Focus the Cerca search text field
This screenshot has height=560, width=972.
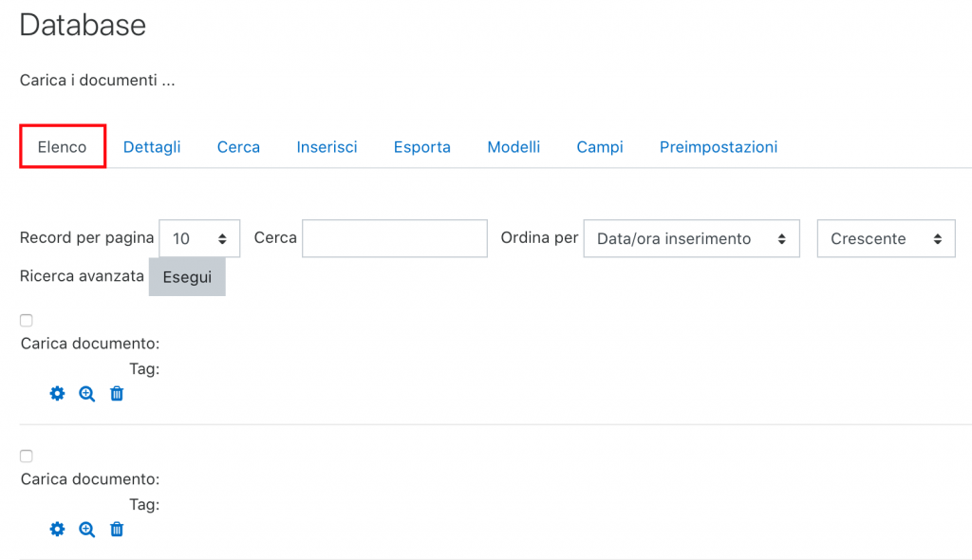395,238
